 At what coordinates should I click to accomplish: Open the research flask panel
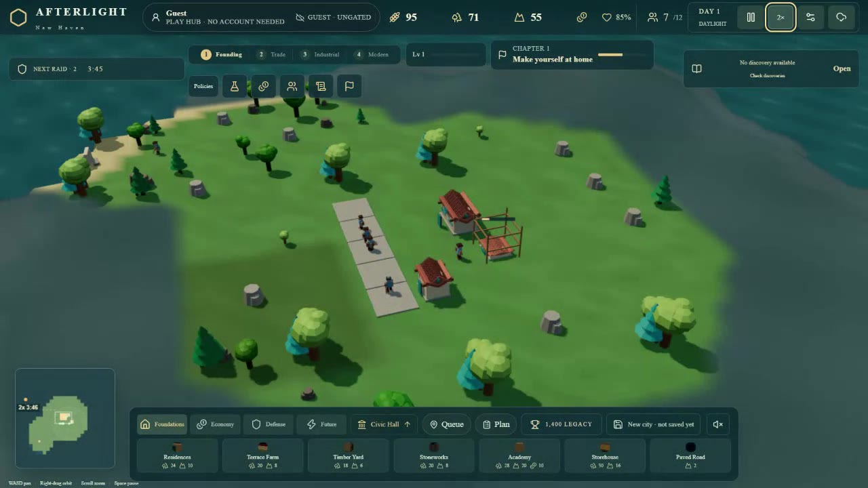click(235, 86)
